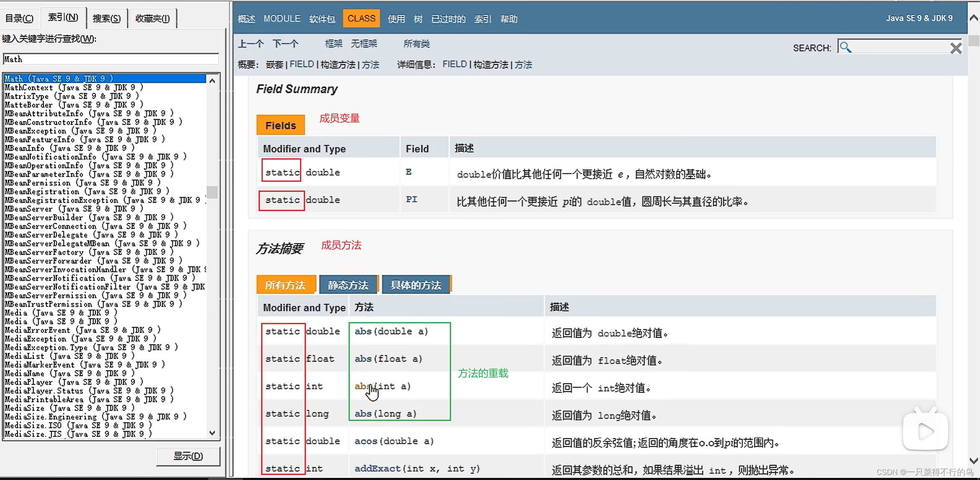The width and height of the screenshot is (980, 480).
Task: Click the keyword input field containing Math
Action: coord(110,59)
